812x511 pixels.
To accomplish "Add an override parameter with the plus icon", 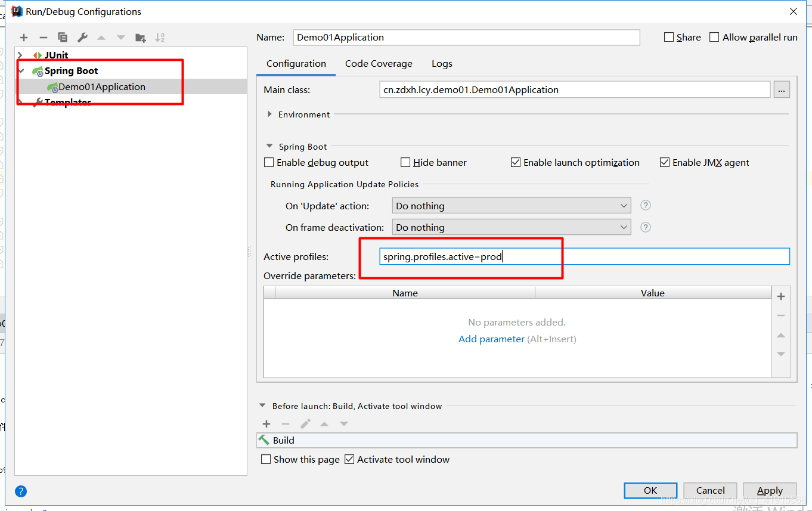I will pyautogui.click(x=781, y=296).
